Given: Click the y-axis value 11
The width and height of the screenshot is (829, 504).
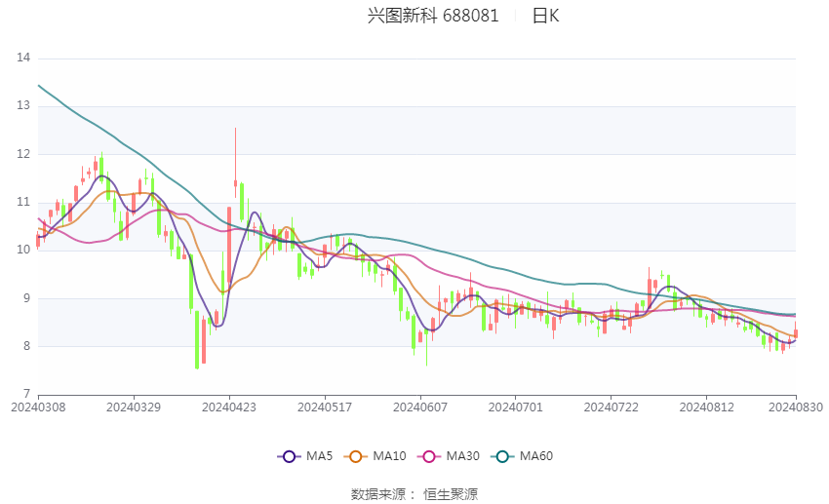Looking at the screenshot, I should [x=23, y=202].
